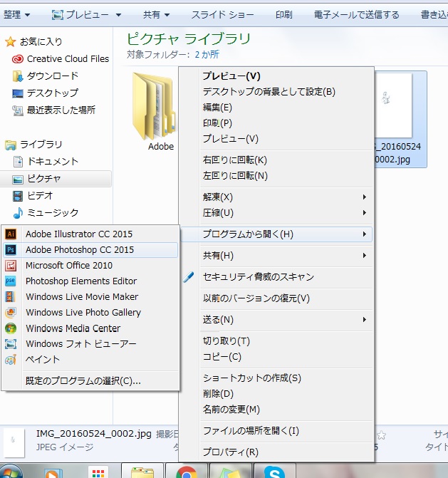Click the ライブラリ icon in sidebar

click(11, 145)
